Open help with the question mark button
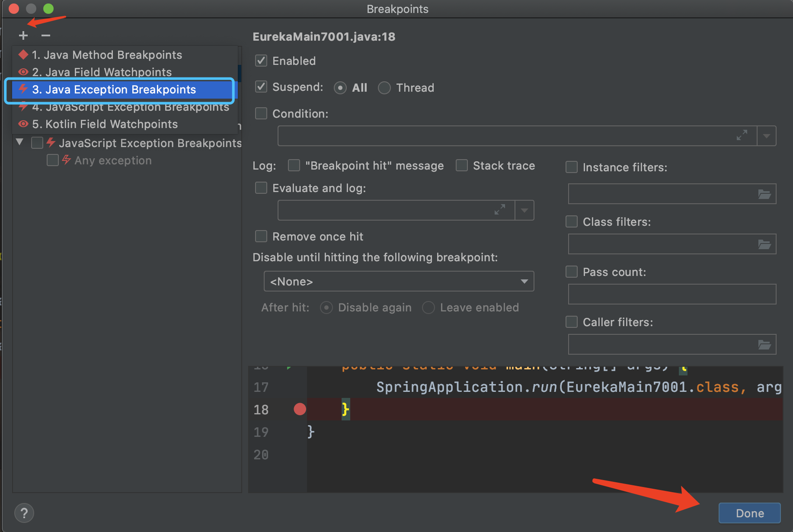 [24, 513]
